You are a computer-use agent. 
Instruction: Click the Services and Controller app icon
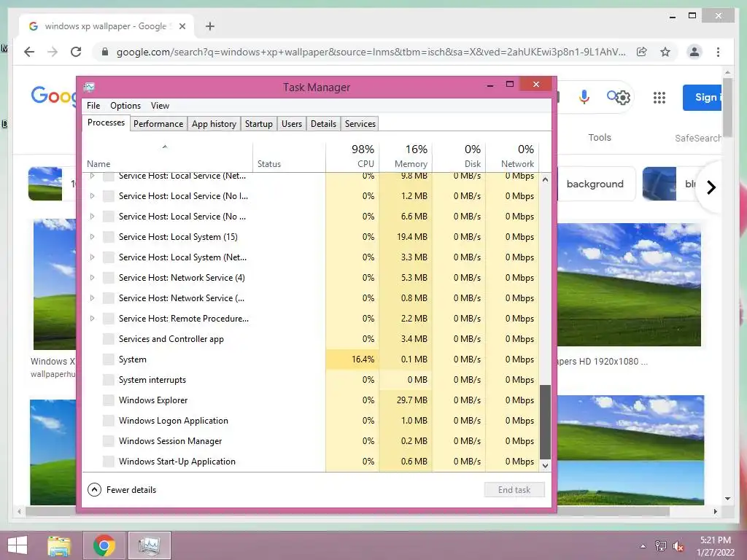click(x=109, y=339)
